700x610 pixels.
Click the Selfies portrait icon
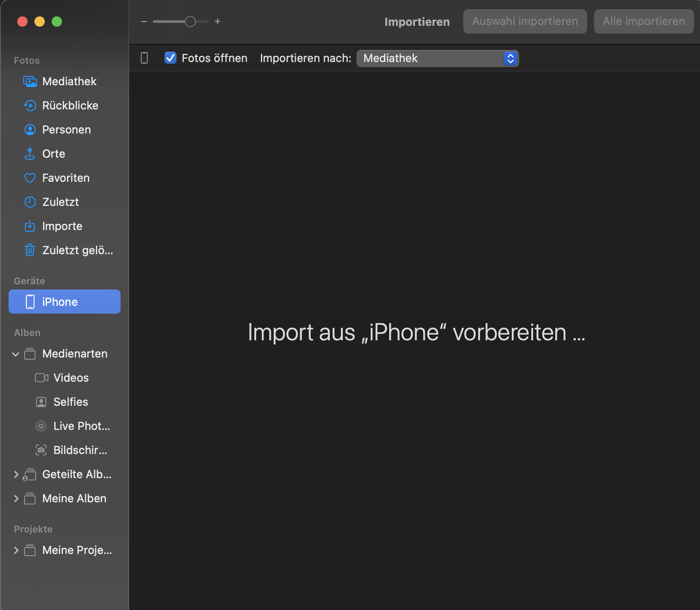[41, 402]
